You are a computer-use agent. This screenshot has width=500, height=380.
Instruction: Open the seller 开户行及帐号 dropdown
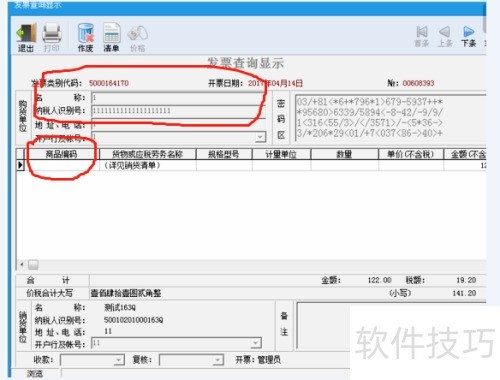point(256,343)
